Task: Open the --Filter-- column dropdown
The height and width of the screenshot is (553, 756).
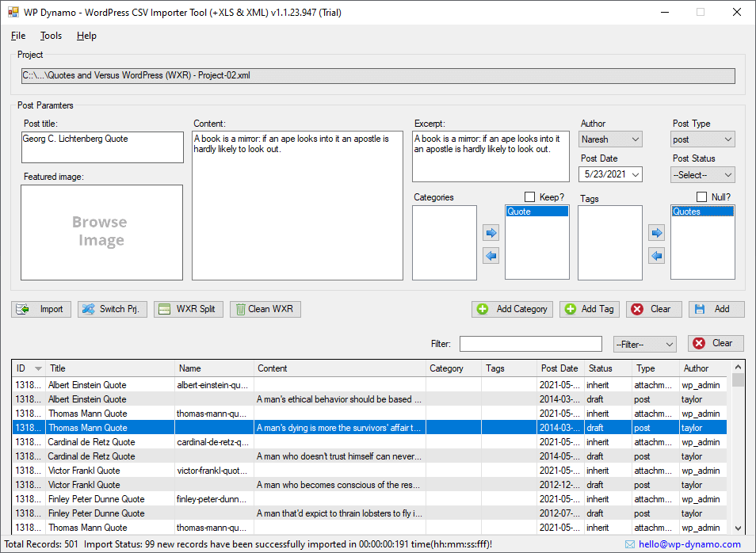Action: click(x=644, y=345)
